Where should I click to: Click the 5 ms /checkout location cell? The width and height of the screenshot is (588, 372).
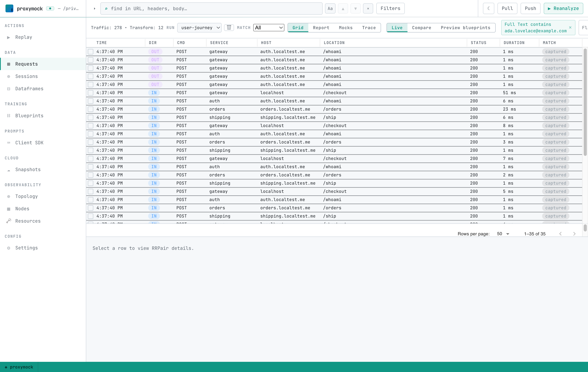pos(335,191)
